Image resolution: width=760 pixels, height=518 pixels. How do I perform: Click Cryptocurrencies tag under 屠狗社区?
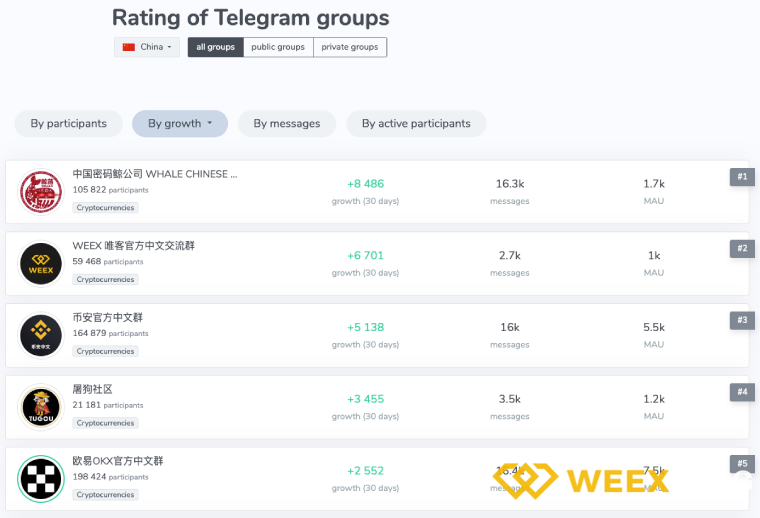[106, 423]
